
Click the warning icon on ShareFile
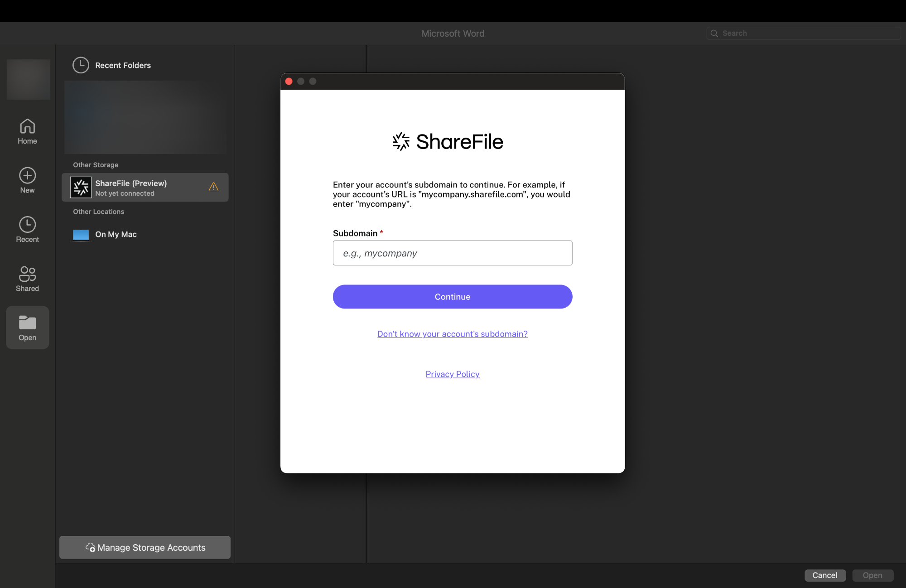click(x=213, y=187)
